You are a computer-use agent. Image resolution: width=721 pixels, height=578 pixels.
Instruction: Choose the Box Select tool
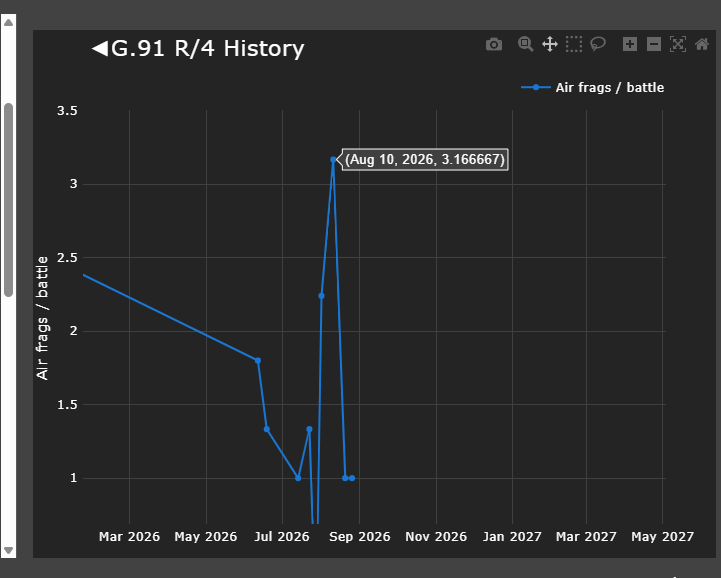(574, 45)
